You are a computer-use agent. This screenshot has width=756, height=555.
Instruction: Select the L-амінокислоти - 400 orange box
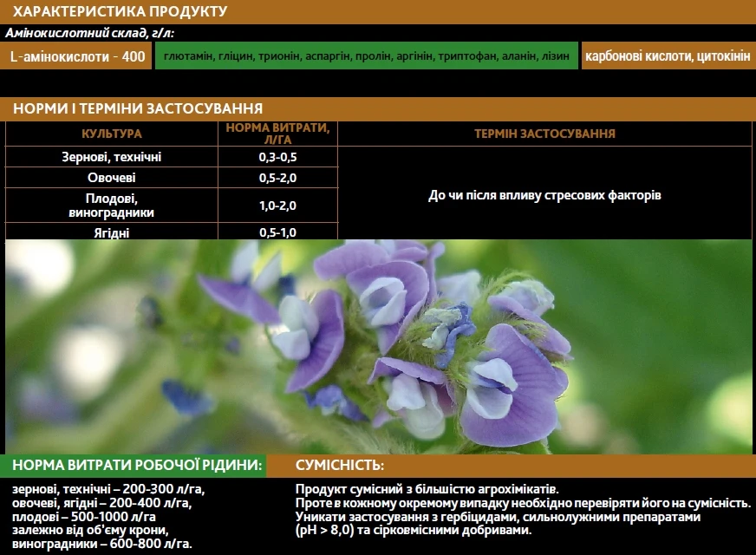pyautogui.click(x=77, y=57)
